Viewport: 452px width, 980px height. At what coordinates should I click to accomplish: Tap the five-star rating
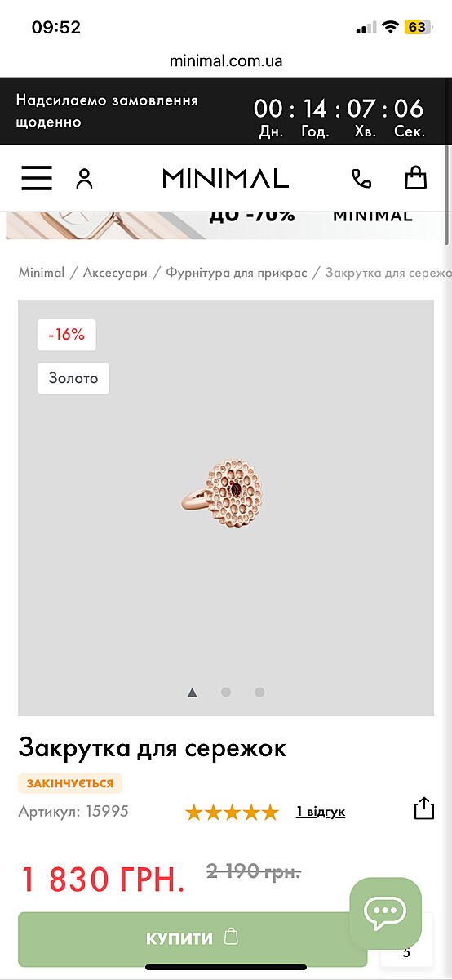click(x=232, y=812)
